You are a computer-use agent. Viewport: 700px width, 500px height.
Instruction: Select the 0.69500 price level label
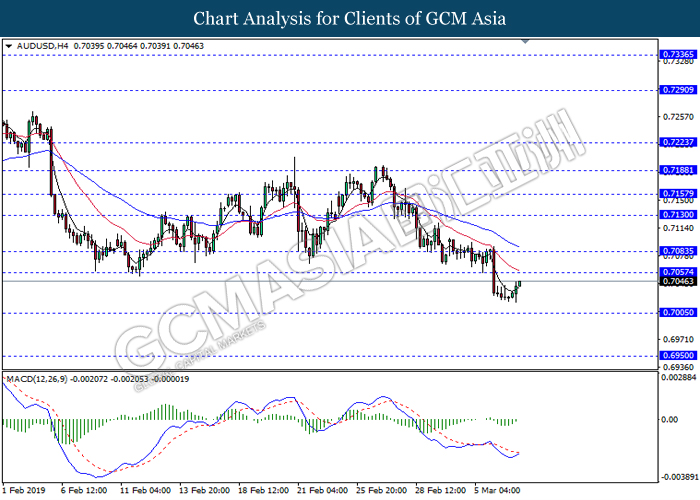tap(678, 355)
